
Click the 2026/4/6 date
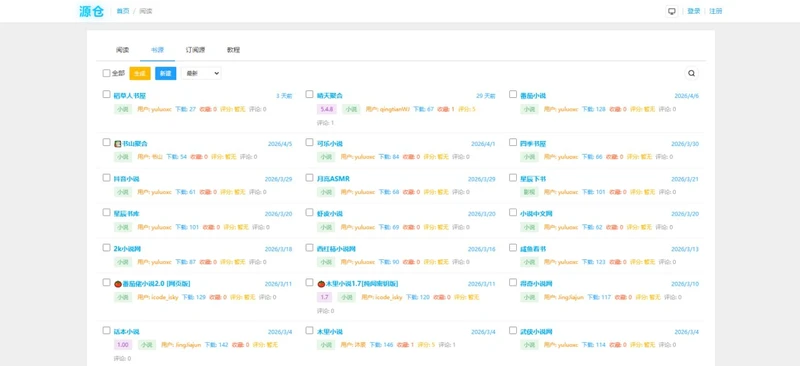click(687, 96)
